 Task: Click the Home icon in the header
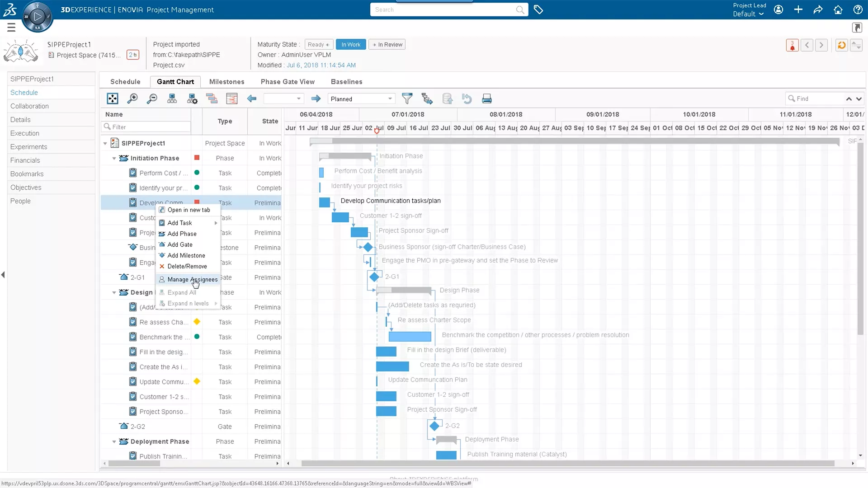pyautogui.click(x=838, y=9)
